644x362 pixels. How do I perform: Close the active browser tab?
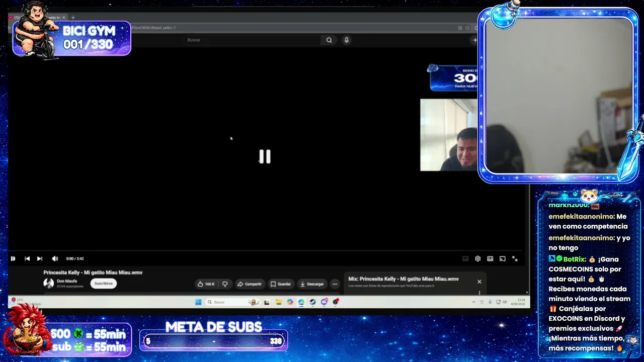[64, 18]
